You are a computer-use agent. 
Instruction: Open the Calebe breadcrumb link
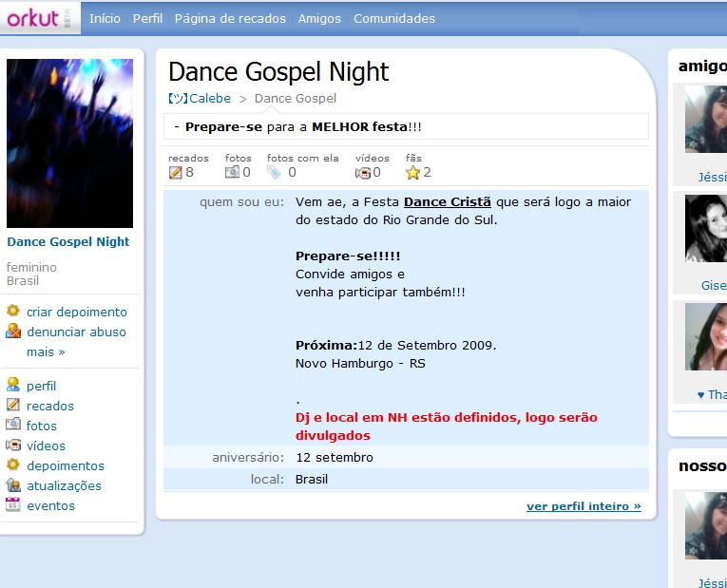coord(209,98)
